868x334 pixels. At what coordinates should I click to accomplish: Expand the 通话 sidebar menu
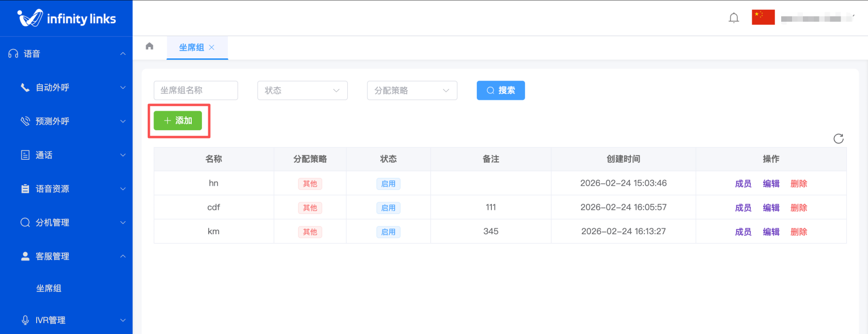[66, 155]
